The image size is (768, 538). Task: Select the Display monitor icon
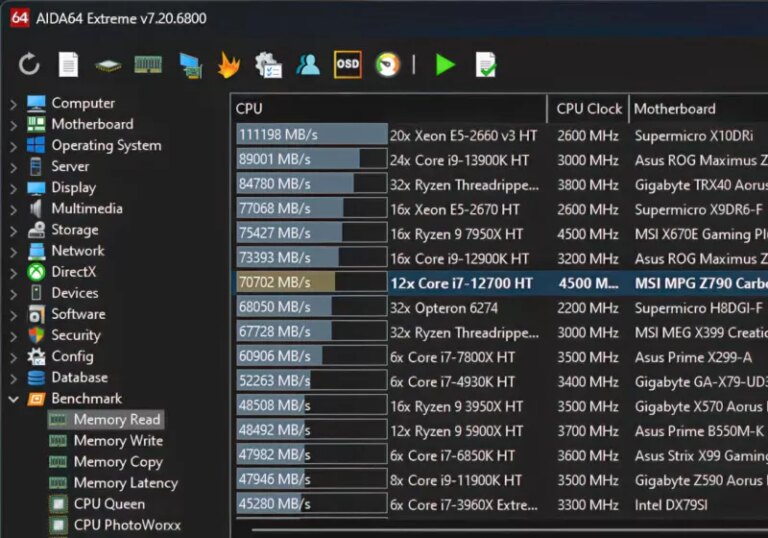point(36,188)
